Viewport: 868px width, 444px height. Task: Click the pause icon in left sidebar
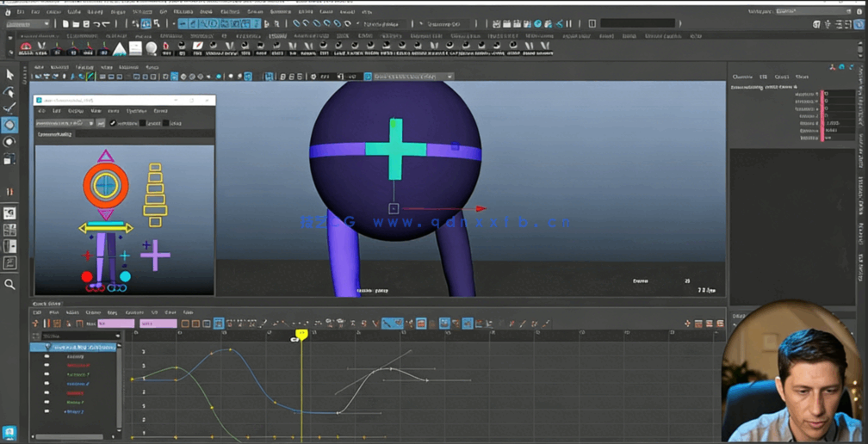[x=9, y=192]
